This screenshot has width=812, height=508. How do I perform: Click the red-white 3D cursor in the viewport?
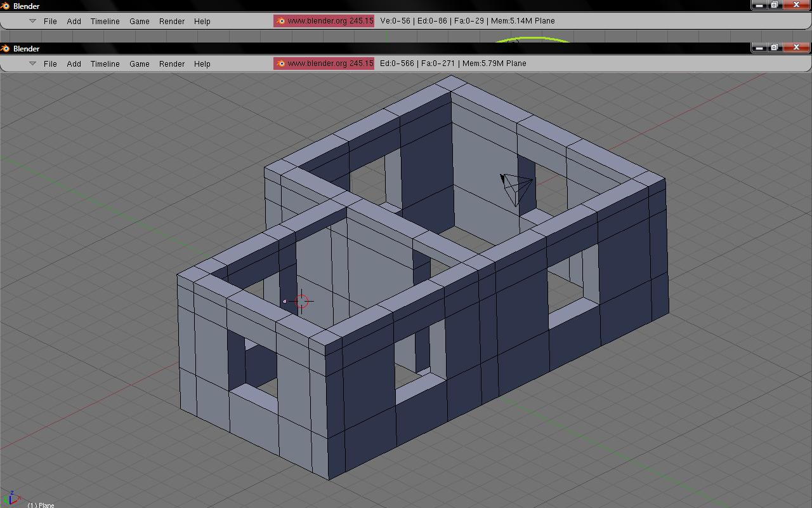pyautogui.click(x=301, y=301)
